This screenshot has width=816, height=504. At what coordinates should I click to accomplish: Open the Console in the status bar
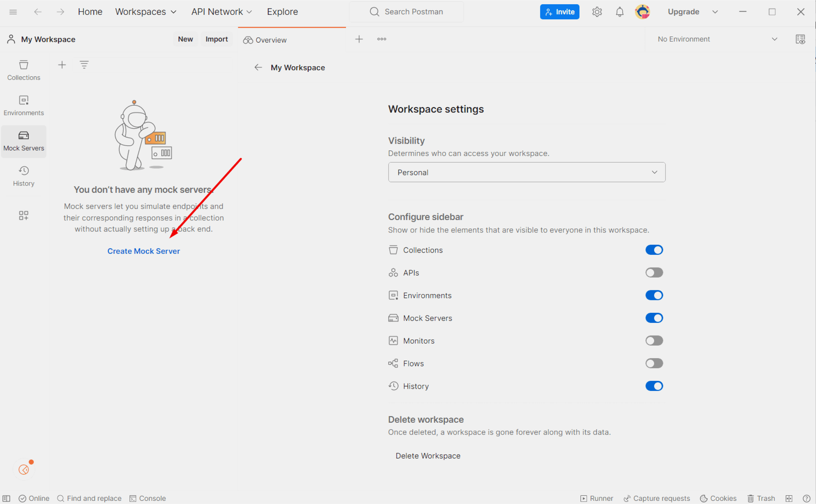[147, 498]
